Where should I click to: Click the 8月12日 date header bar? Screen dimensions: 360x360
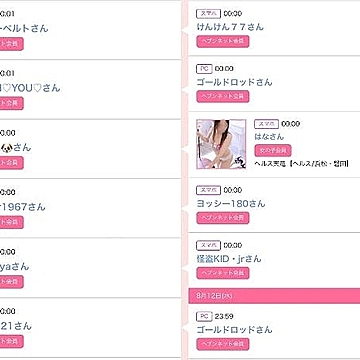(x=274, y=296)
